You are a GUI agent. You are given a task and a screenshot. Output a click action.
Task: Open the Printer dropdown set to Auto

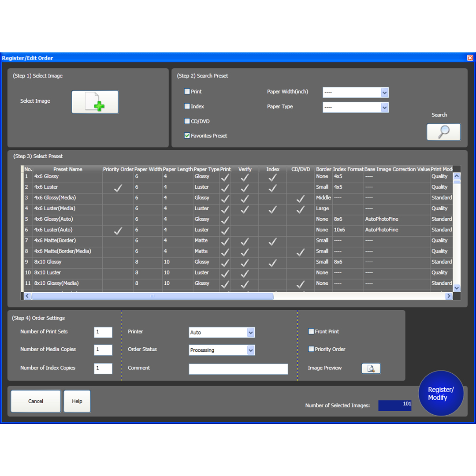pos(250,333)
